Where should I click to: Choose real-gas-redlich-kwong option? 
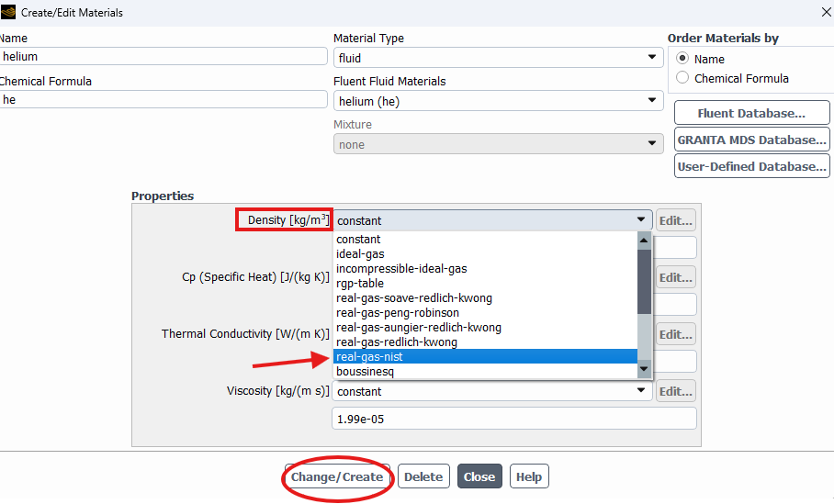[x=485, y=342]
